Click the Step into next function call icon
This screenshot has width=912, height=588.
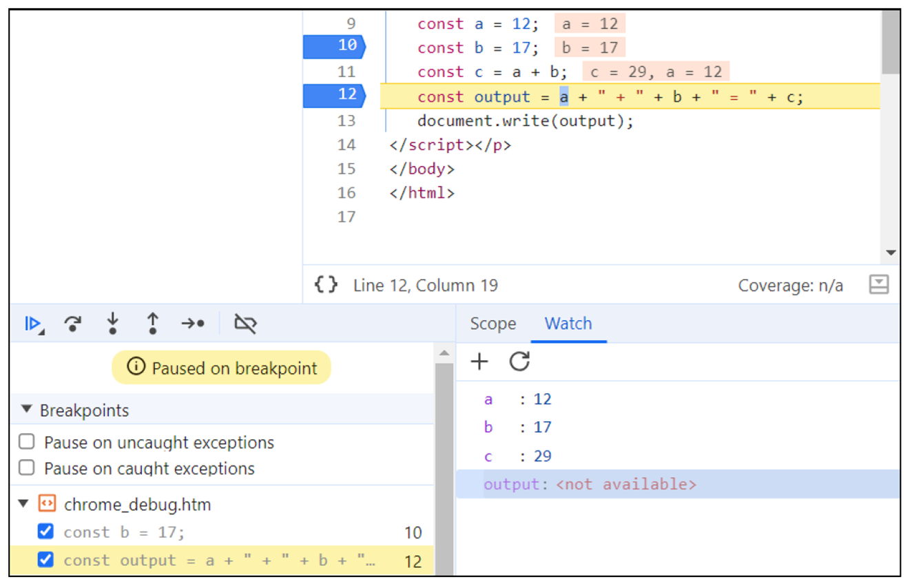coord(112,323)
